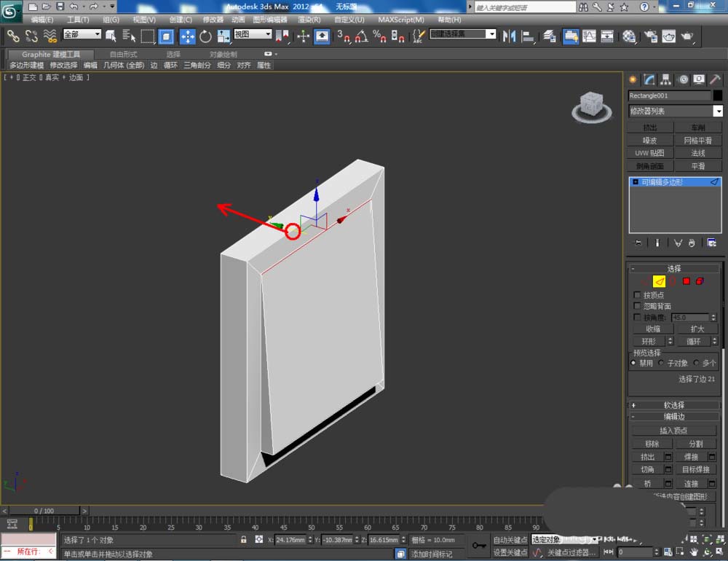
Task: Switch to the 对象绘制 ribbon tab
Action: click(223, 55)
